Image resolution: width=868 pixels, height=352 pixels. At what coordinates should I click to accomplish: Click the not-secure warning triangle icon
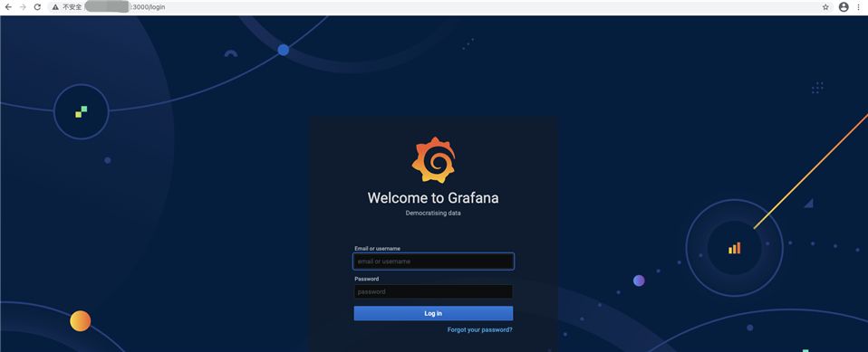click(x=55, y=7)
